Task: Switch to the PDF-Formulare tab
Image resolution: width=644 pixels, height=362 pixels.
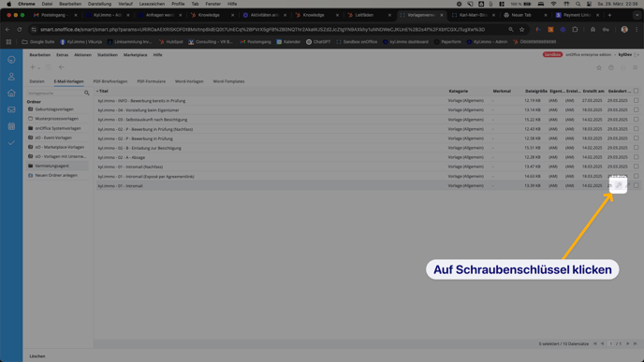Action: point(151,81)
